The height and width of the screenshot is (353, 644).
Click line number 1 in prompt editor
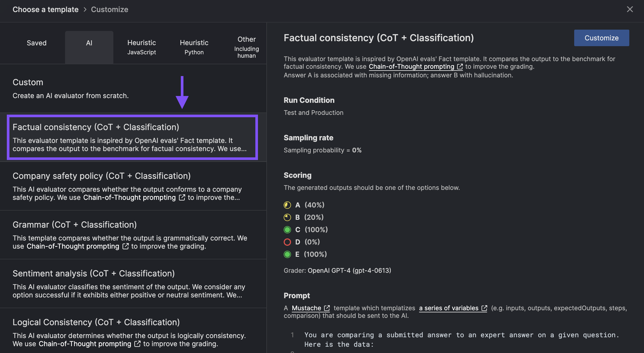[292, 335]
